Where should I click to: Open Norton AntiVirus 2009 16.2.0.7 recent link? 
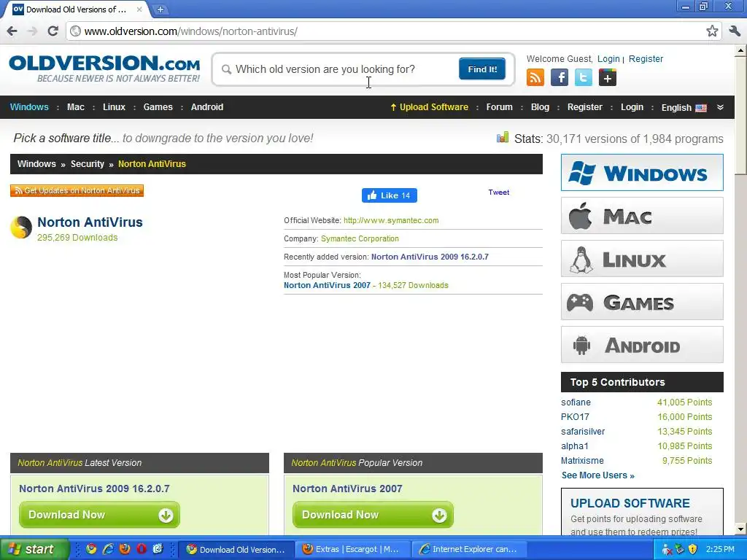tap(430, 257)
